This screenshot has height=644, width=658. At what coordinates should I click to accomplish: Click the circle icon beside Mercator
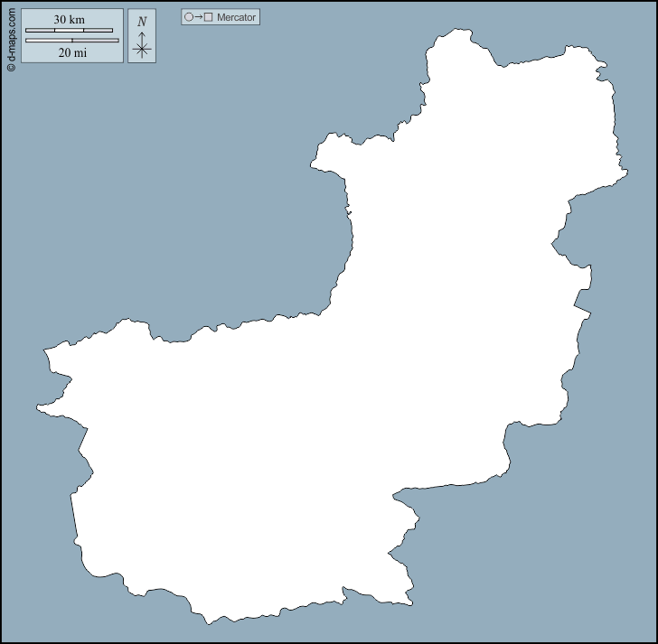[188, 17]
